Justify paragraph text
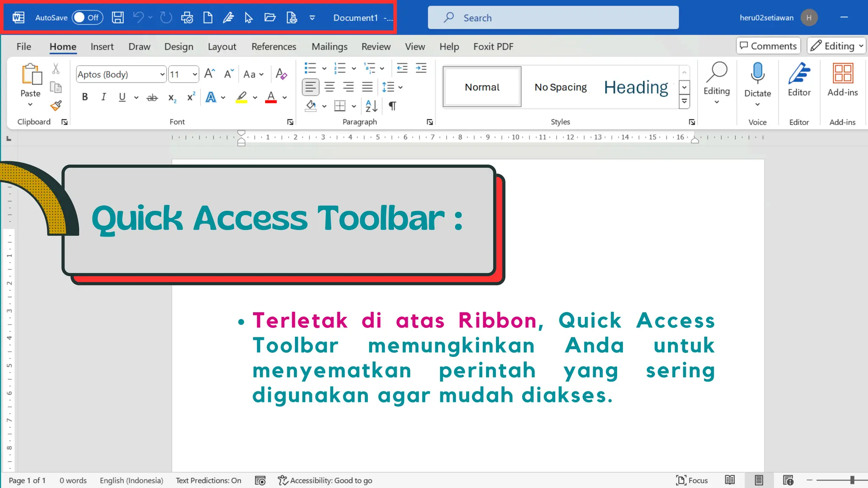868x488 pixels. click(x=367, y=87)
